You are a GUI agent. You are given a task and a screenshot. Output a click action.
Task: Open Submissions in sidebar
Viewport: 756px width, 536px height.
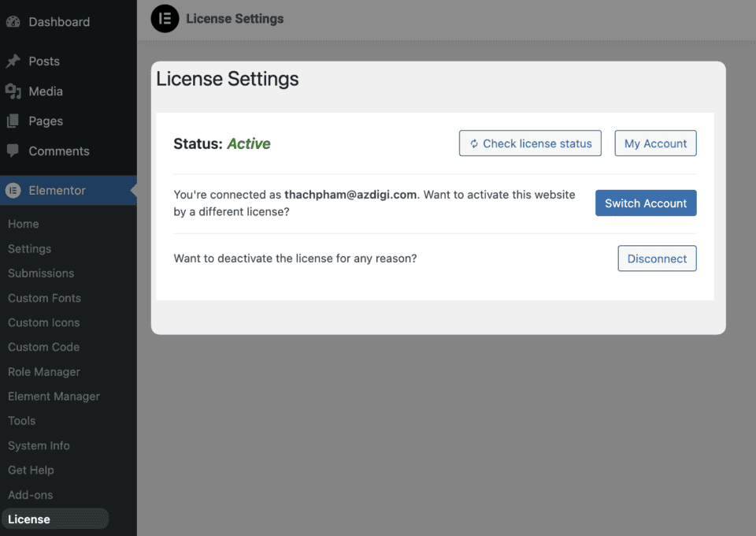click(41, 274)
